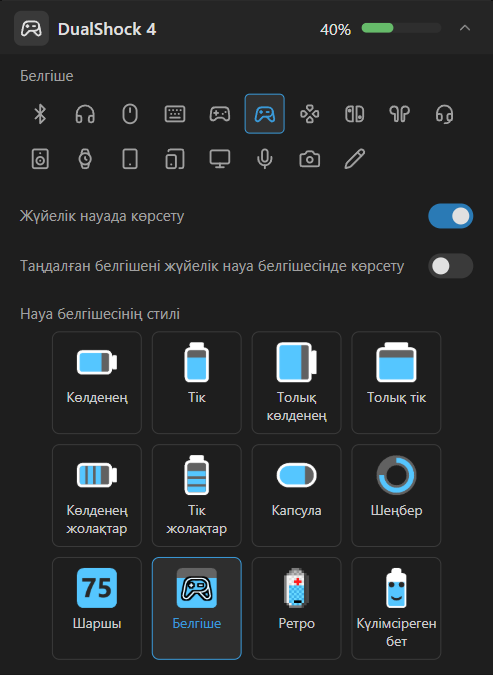Click the 40% battery percentage text
Viewport: 493px width, 675px height.
[x=335, y=30]
